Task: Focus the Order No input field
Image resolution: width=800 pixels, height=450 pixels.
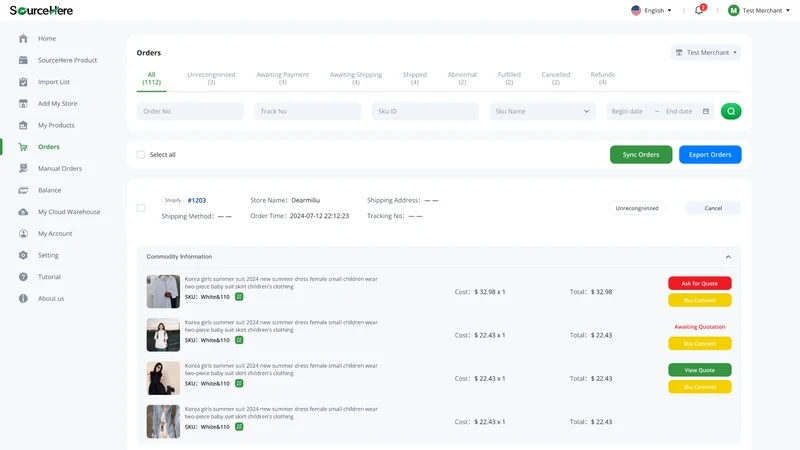Action: point(190,111)
